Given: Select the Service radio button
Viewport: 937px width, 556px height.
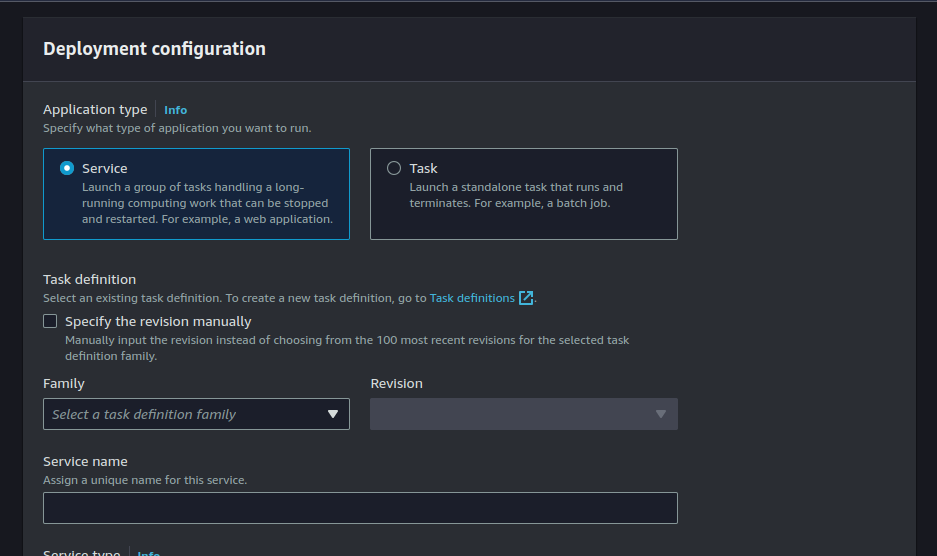Looking at the screenshot, I should [x=67, y=168].
